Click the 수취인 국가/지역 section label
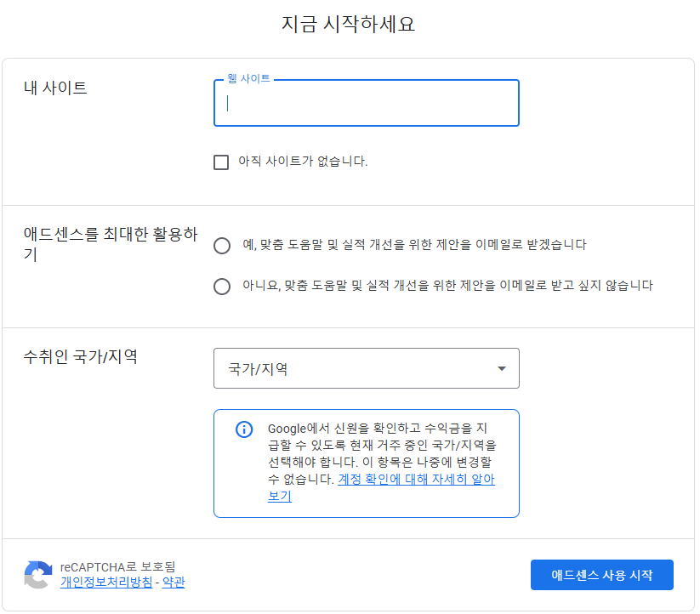Image resolution: width=700 pixels, height=614 pixels. point(80,356)
